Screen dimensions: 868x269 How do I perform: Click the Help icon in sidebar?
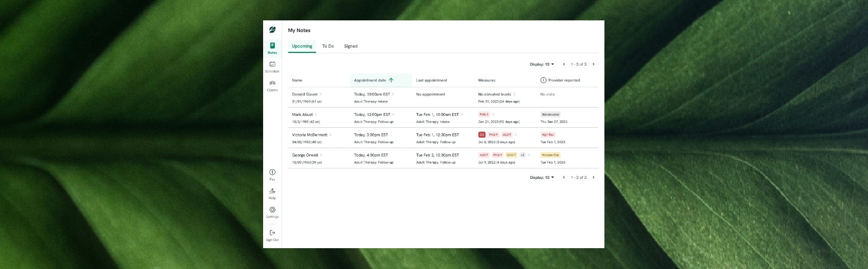pyautogui.click(x=272, y=191)
